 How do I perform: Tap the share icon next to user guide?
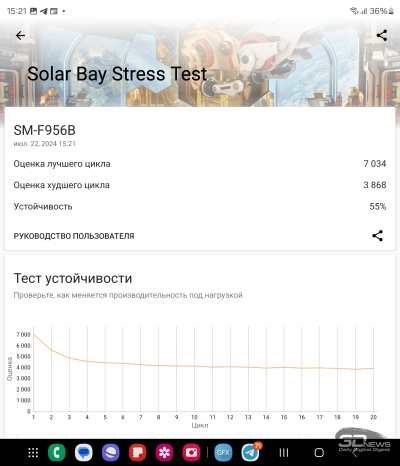pos(377,236)
